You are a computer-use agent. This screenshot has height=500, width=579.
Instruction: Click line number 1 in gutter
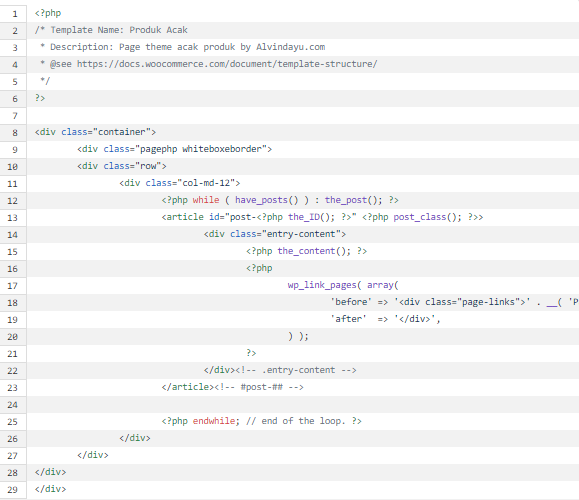coord(15,14)
